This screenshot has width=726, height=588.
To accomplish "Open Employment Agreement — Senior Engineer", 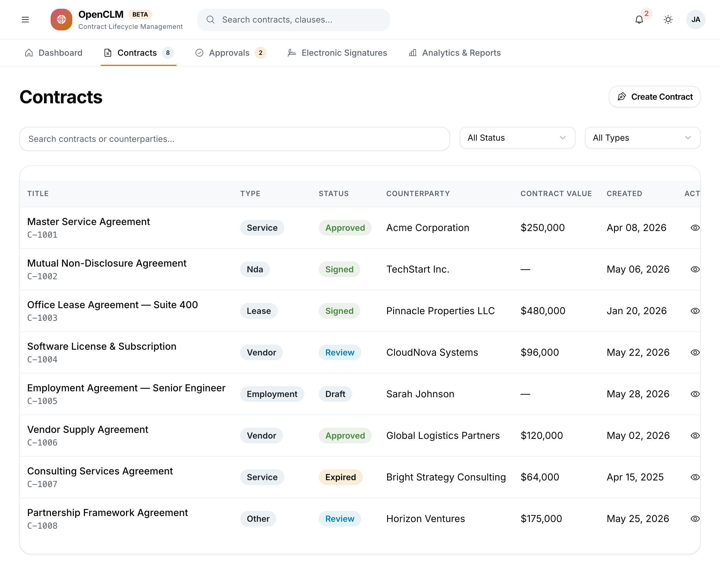I will [x=126, y=388].
